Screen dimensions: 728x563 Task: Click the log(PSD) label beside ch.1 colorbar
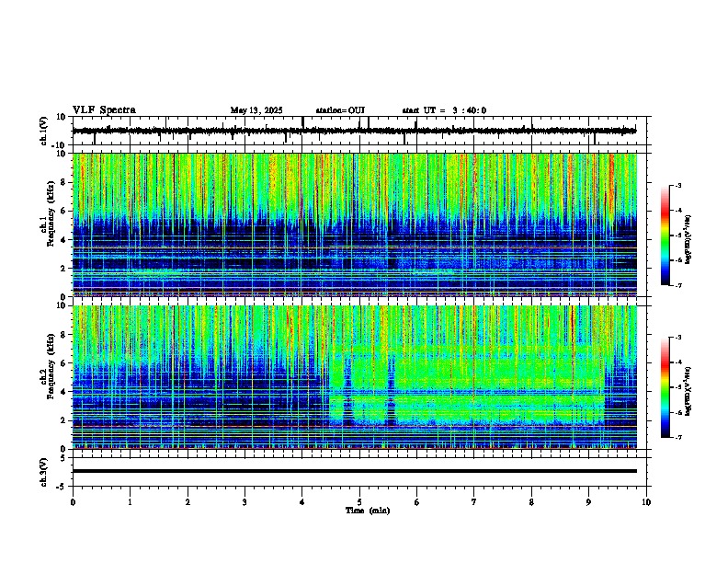tap(688, 239)
